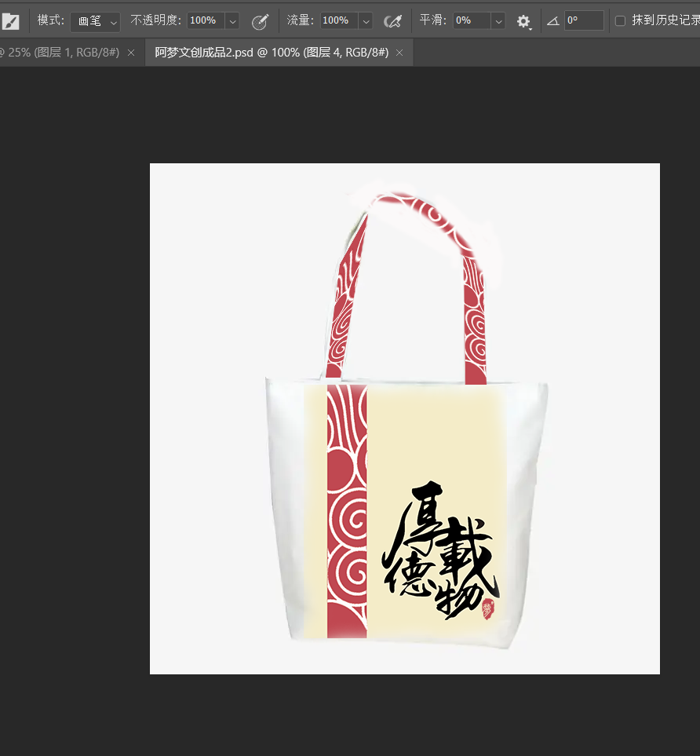Enable 抹到历史记录 checkbox
The width and height of the screenshot is (700, 756).
coord(621,20)
